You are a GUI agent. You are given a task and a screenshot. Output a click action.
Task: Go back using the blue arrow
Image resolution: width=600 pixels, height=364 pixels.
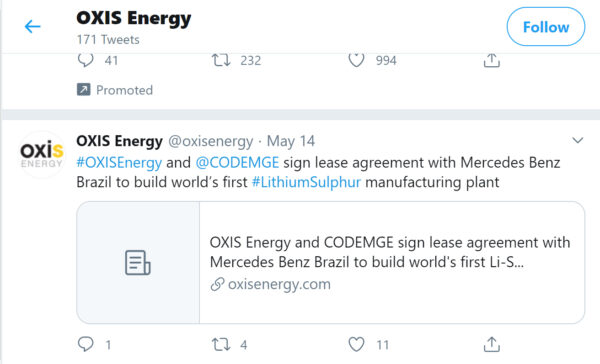point(33,27)
